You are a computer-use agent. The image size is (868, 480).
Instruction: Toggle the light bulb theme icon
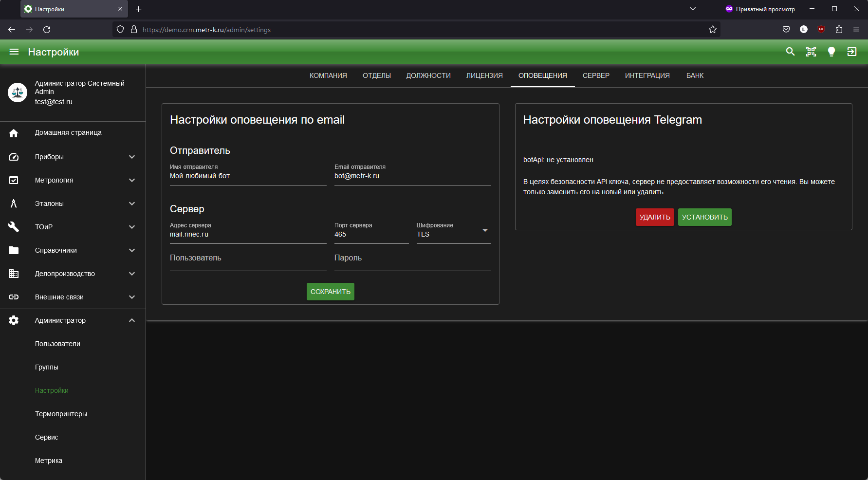831,52
